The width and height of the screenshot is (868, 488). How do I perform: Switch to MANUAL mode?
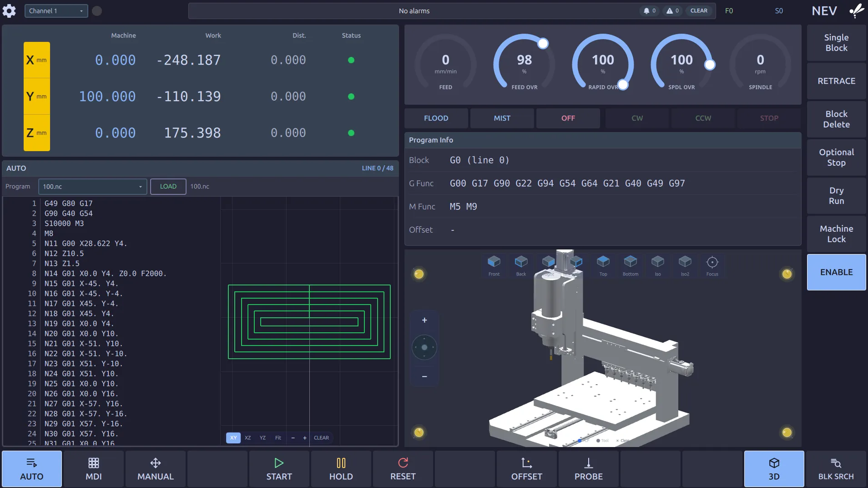pyautogui.click(x=156, y=469)
